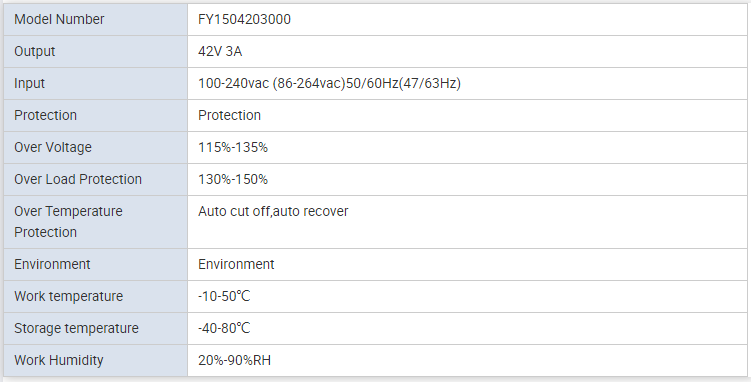Select the 100-240vac input specification text
Viewport: 751px width, 382px height.
tap(330, 83)
